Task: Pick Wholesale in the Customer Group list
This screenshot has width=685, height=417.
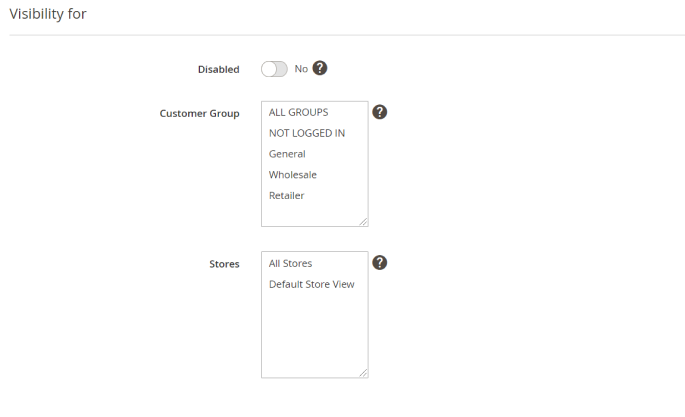Action: click(x=293, y=175)
